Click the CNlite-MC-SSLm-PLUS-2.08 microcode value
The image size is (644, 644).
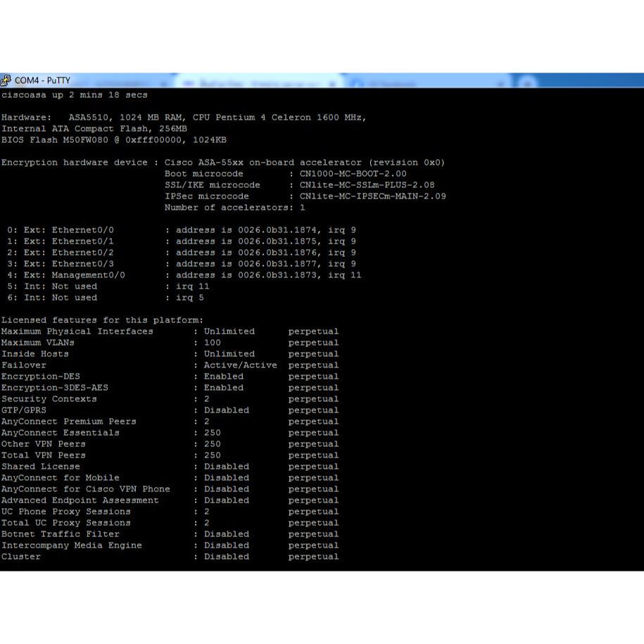coord(367,185)
